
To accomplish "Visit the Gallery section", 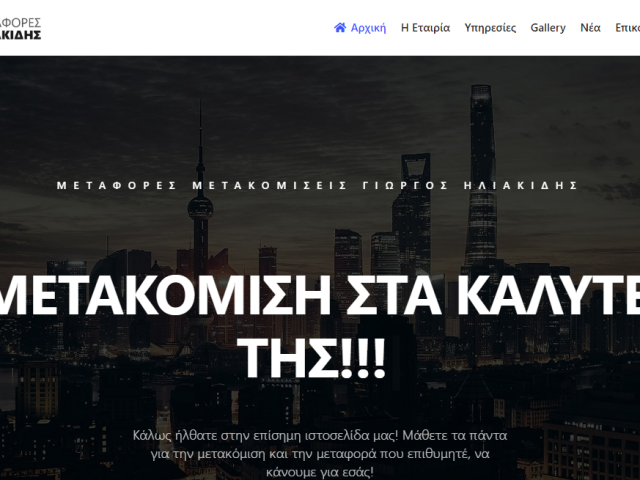I will click(548, 28).
